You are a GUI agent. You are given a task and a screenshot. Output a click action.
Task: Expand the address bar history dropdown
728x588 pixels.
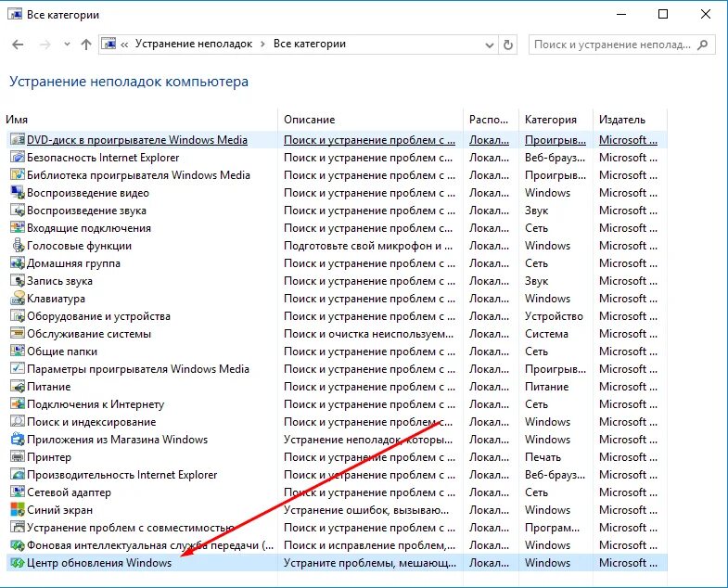pyautogui.click(x=489, y=45)
